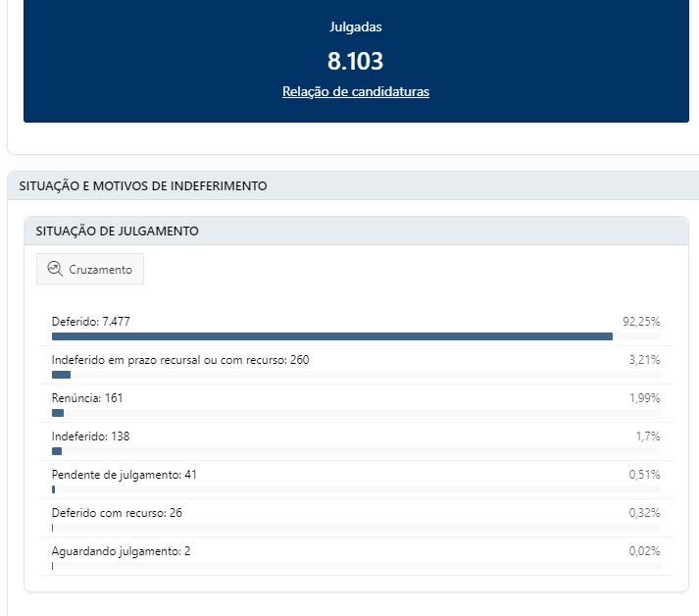The height and width of the screenshot is (616, 699).
Task: Click the Renúncia bar segment
Action: pyautogui.click(x=58, y=413)
